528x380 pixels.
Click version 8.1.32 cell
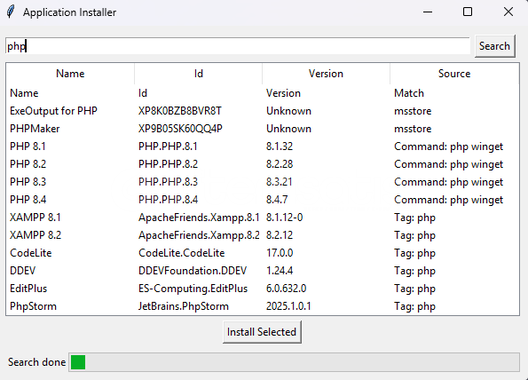(x=279, y=147)
